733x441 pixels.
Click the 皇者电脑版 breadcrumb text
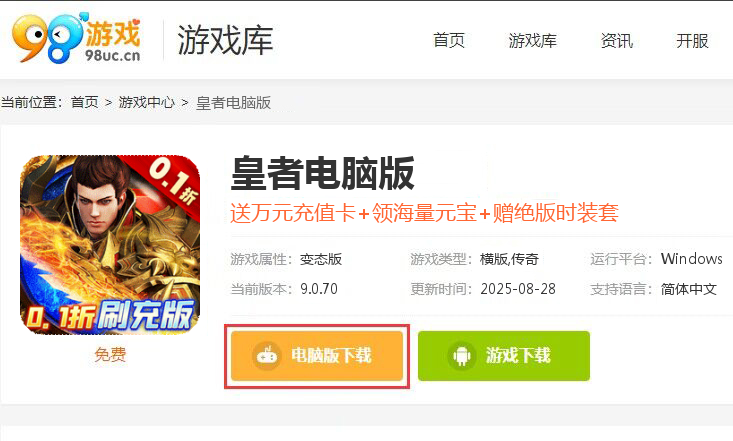[233, 102]
